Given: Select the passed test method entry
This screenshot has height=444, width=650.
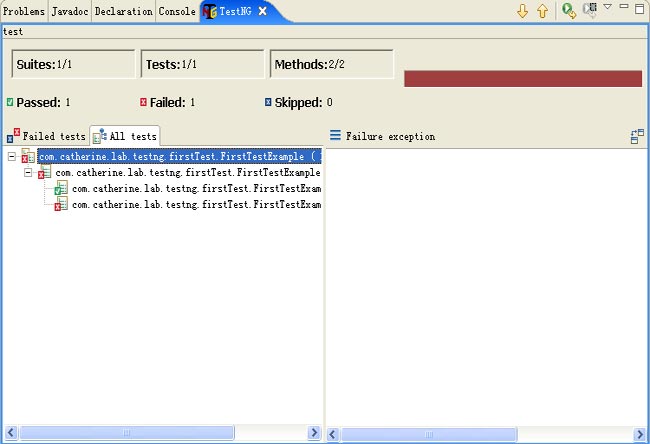Looking at the screenshot, I should point(195,189).
